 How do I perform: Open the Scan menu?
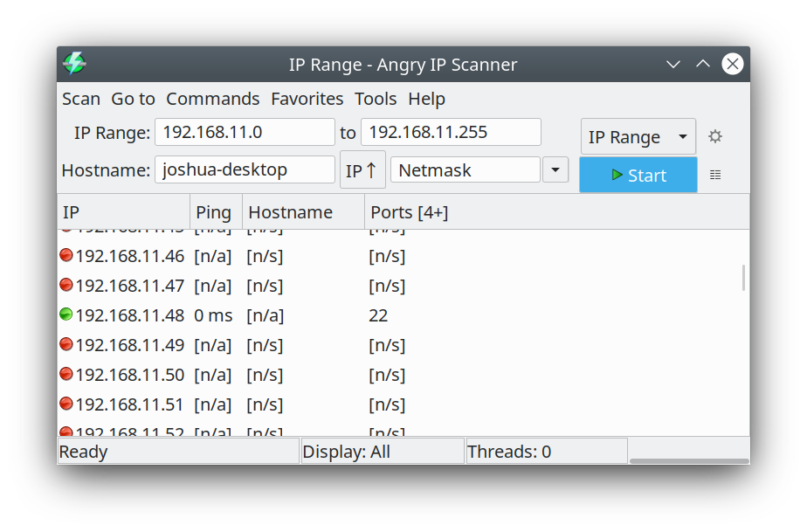pos(81,99)
